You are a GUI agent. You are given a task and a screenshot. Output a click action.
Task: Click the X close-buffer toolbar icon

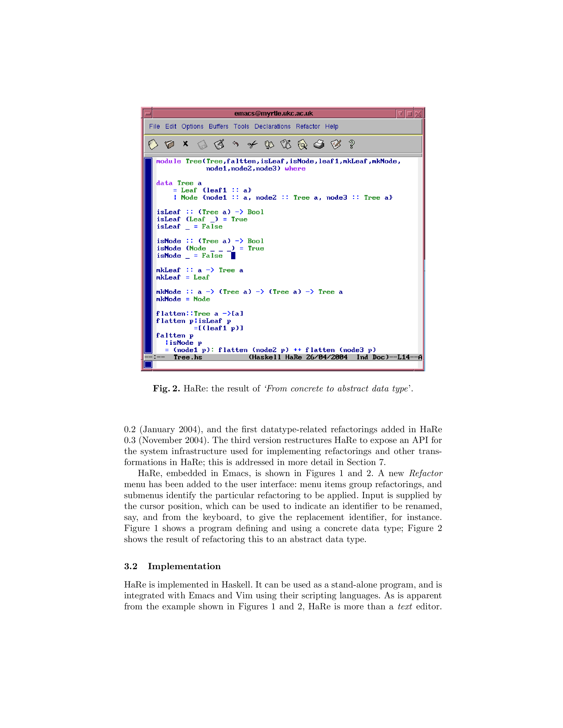click(x=185, y=144)
